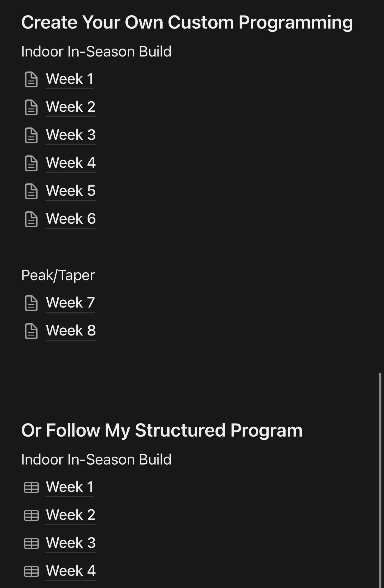
Task: Click the page icon next to Week 7
Action: click(x=31, y=303)
